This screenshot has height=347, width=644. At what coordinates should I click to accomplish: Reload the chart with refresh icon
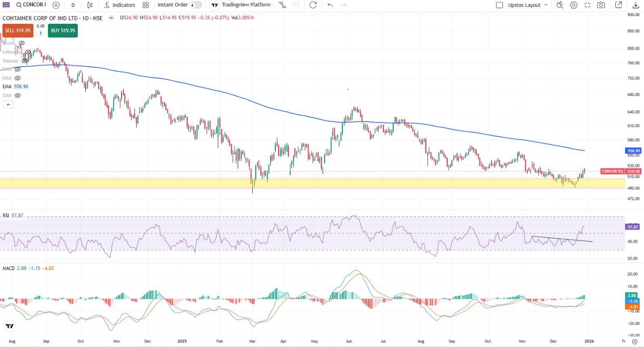(x=313, y=5)
